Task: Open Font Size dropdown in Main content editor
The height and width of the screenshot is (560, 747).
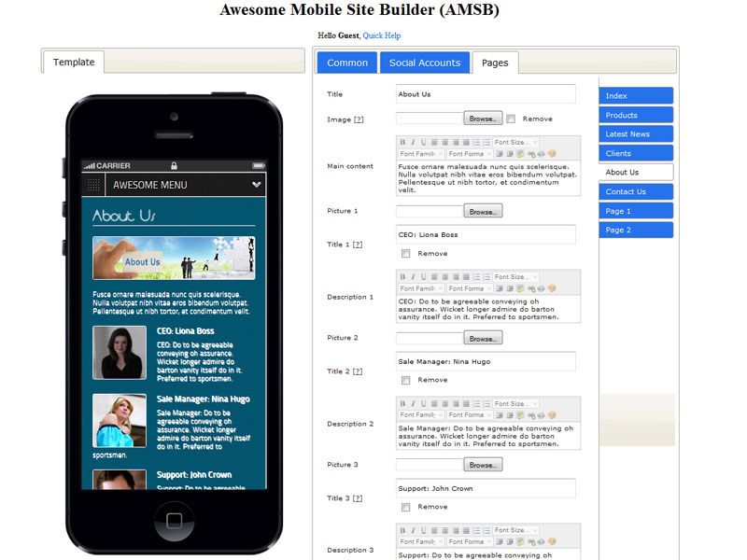Action: pos(515,142)
